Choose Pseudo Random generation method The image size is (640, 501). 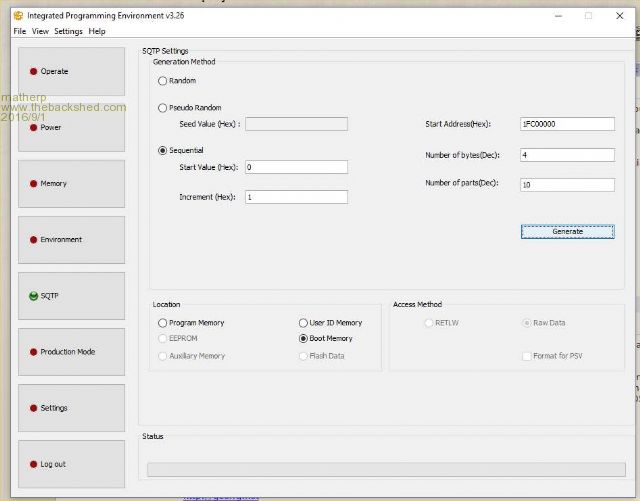(163, 107)
